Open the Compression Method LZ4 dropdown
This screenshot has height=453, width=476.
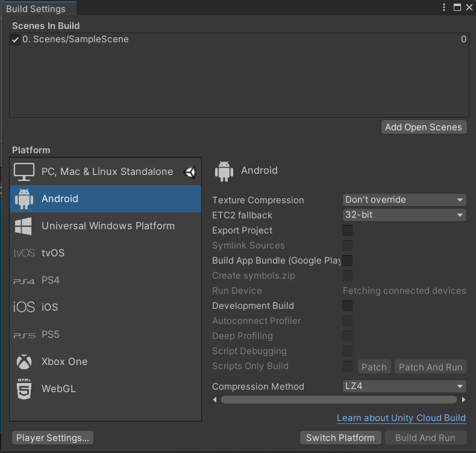404,387
